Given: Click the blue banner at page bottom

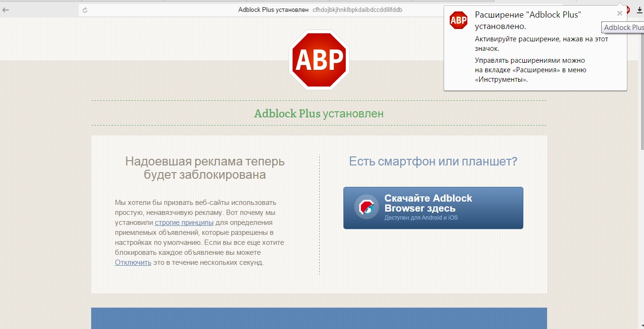Looking at the screenshot, I should tap(319, 318).
